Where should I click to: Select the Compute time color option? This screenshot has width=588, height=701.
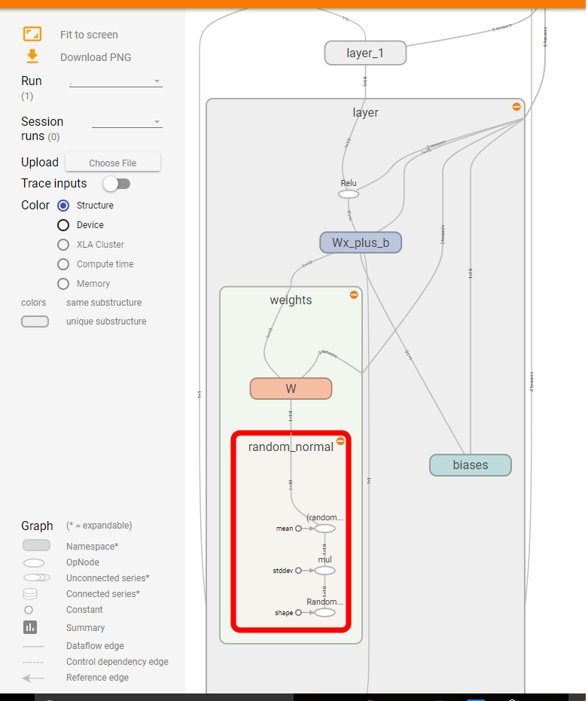click(63, 264)
